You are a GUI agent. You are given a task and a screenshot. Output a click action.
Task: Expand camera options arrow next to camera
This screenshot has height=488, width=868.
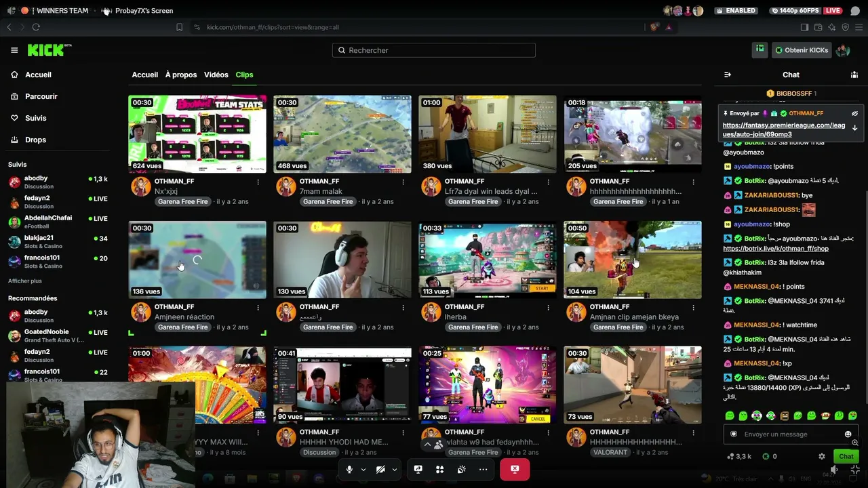[395, 470]
